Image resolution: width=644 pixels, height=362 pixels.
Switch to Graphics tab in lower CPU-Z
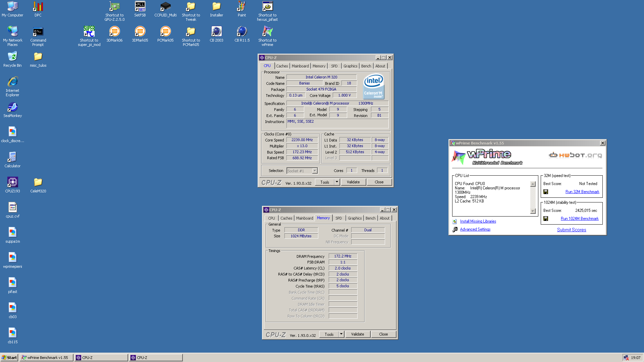click(355, 218)
